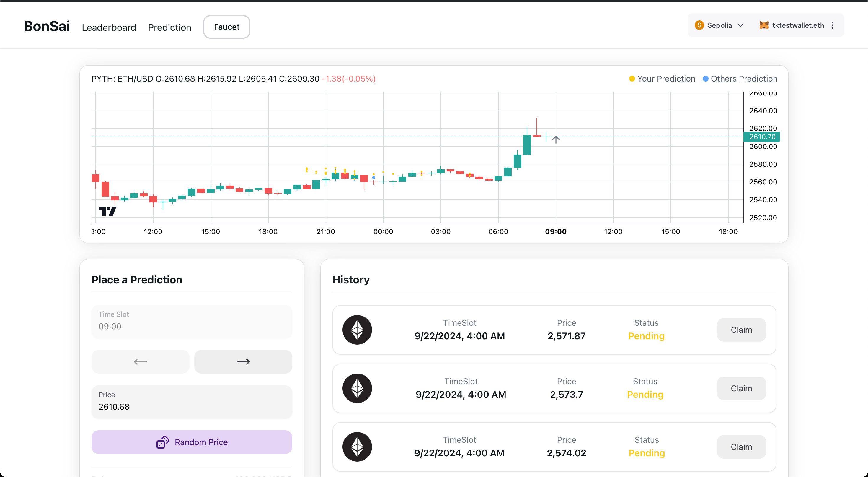Screen dimensions: 868x477
Task: Click the blue prediction dot on chart
Action: (x=374, y=177)
